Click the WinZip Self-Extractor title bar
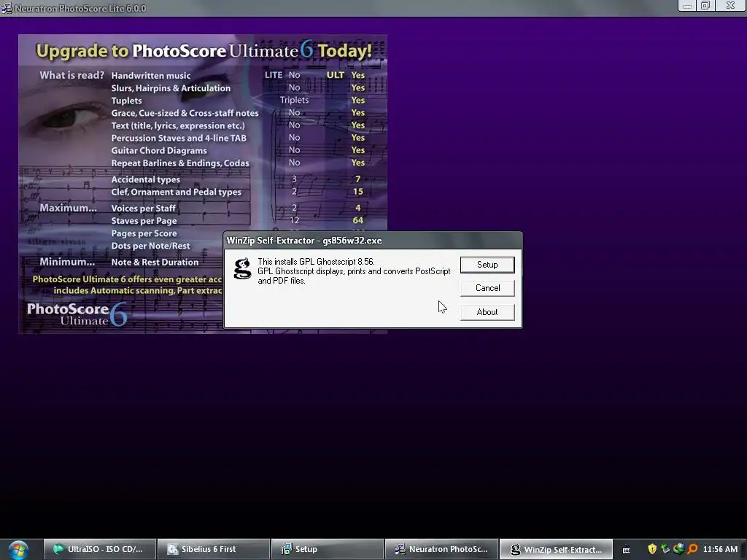This screenshot has height=560, width=747. pos(373,241)
